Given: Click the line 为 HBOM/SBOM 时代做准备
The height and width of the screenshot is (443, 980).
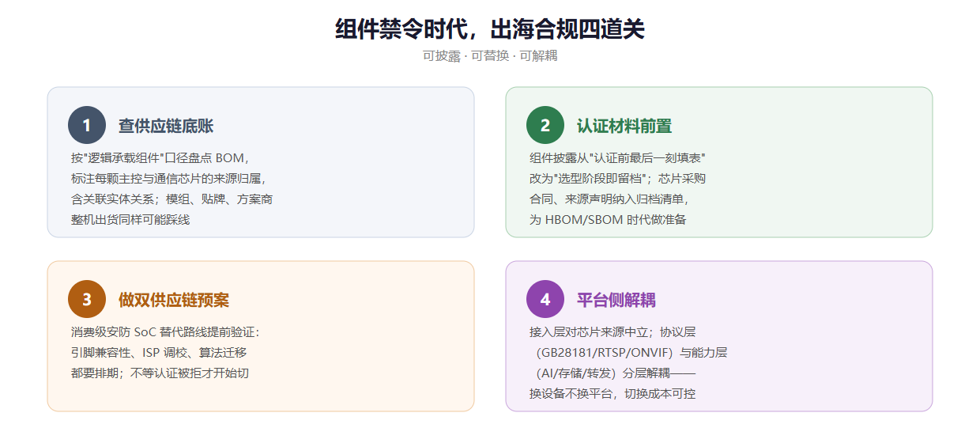Looking at the screenshot, I should click(x=608, y=219).
